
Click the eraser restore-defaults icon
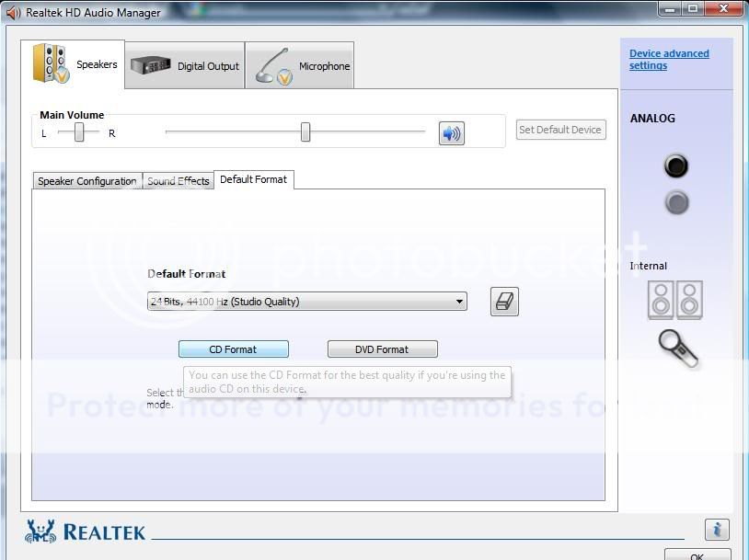point(504,302)
